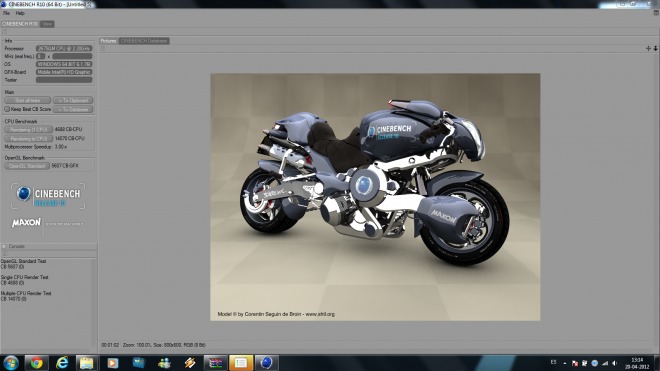Run the OpenGL Standard test
Image resolution: width=660 pixels, height=371 pixels.
[x=27, y=166]
